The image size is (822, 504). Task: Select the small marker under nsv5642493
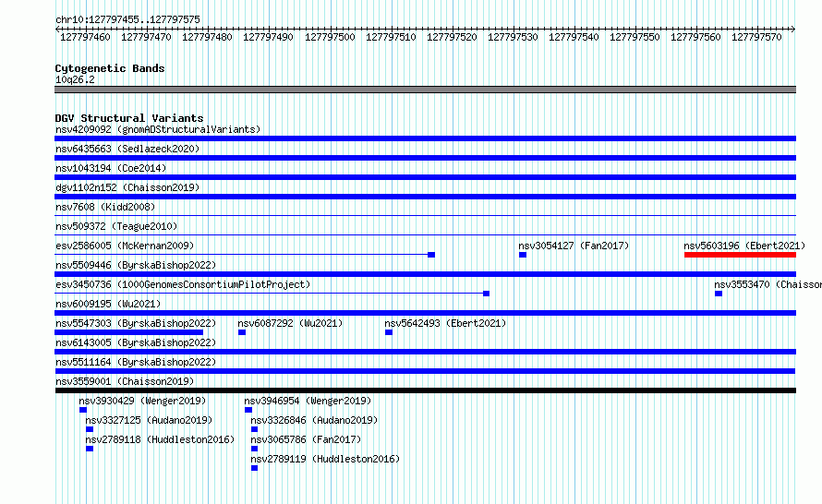[389, 332]
